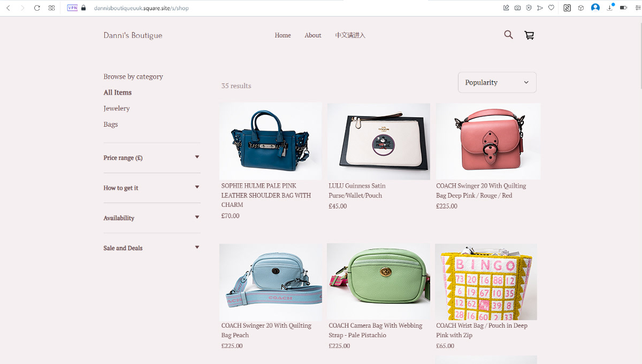Take a snapshot with the camera icon
The image size is (642, 364).
pyautogui.click(x=517, y=8)
